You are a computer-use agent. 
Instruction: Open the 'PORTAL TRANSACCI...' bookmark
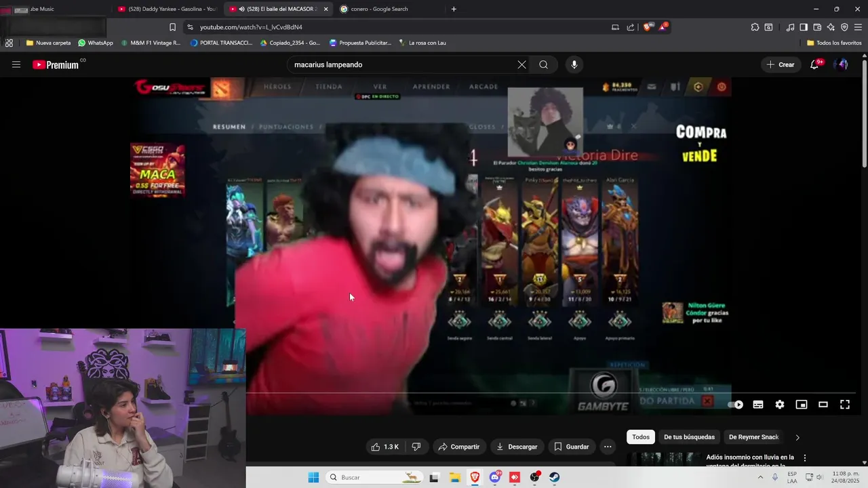point(222,43)
